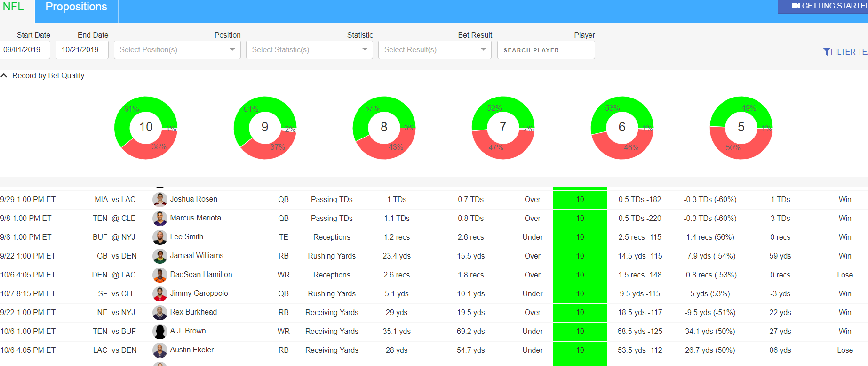Click Lee Smith's player photo
The height and width of the screenshot is (366, 868).
160,237
